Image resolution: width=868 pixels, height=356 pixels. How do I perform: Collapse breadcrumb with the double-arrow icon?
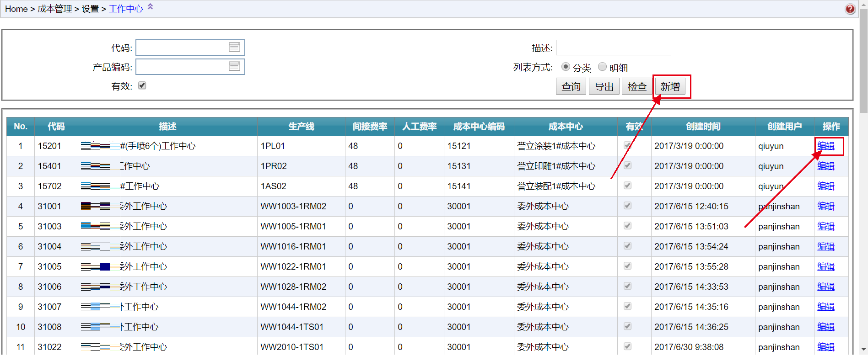point(150,6)
